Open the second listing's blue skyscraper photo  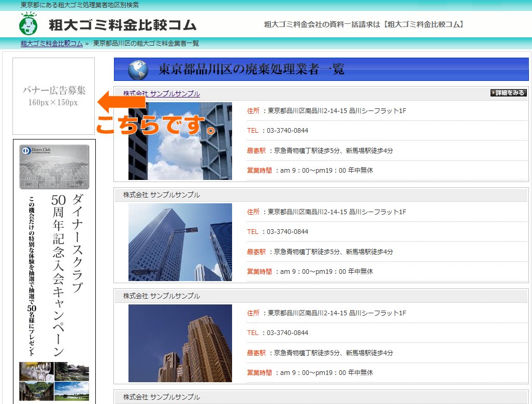pyautogui.click(x=180, y=242)
